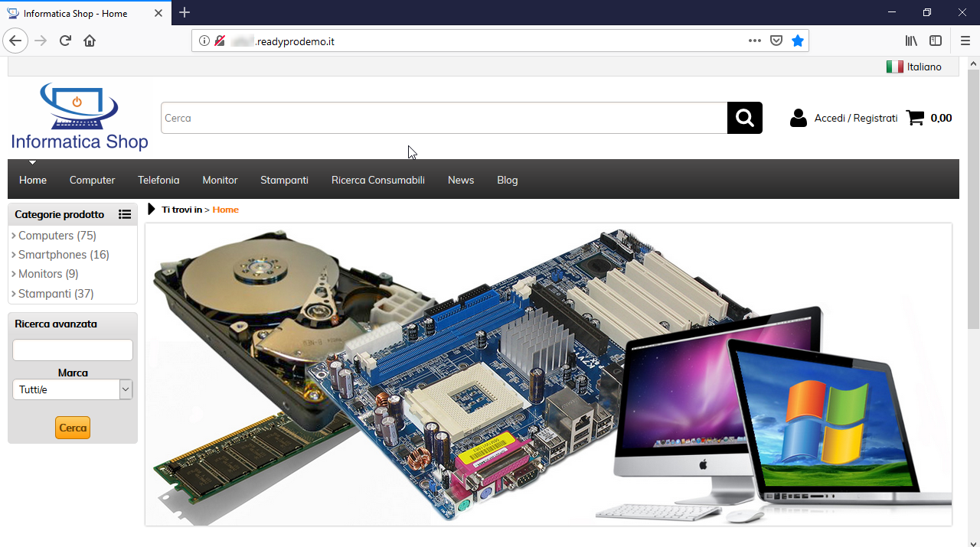Switch language via Italiano link
Screen dimensions: 980x547
[x=924, y=67]
